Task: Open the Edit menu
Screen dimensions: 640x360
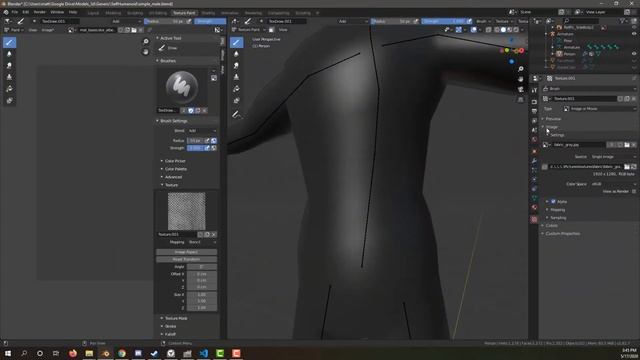Action: coord(26,12)
